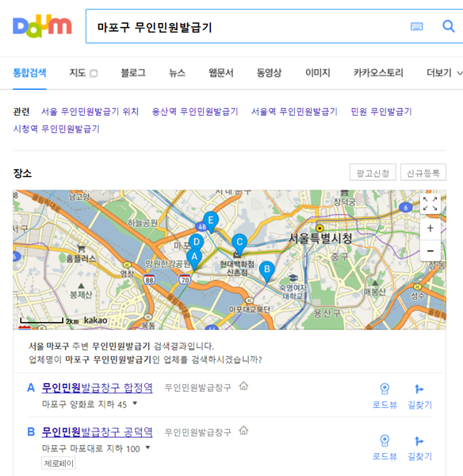
Task: Click home icon next to 합정역 result
Action: [x=243, y=386]
